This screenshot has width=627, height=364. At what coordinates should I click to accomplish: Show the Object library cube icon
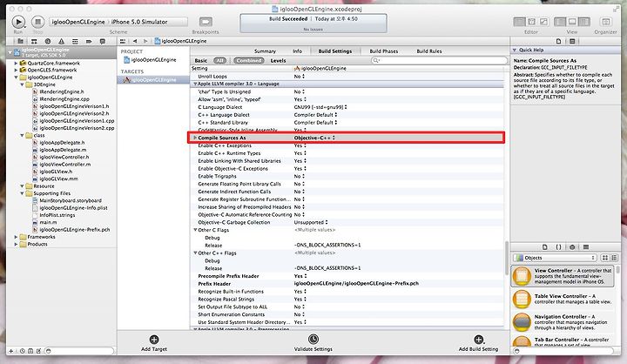(572, 247)
